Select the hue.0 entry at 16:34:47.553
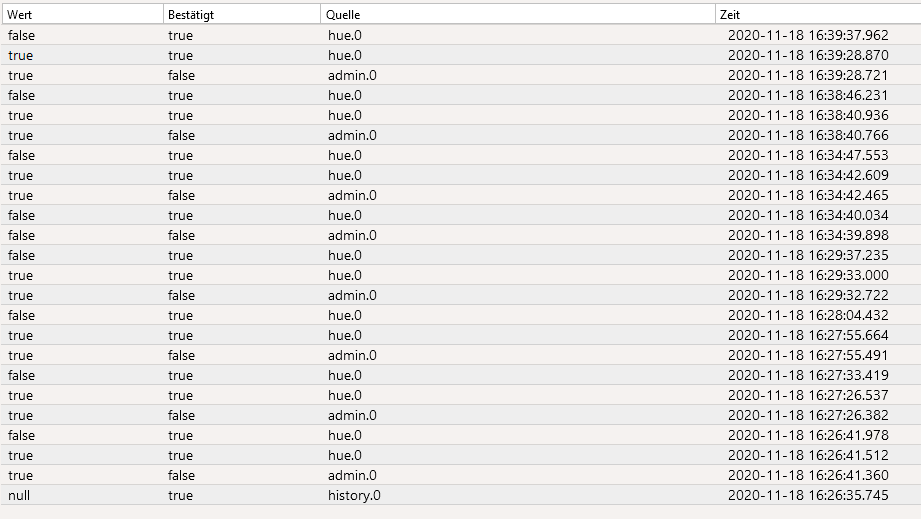 click(x=345, y=155)
